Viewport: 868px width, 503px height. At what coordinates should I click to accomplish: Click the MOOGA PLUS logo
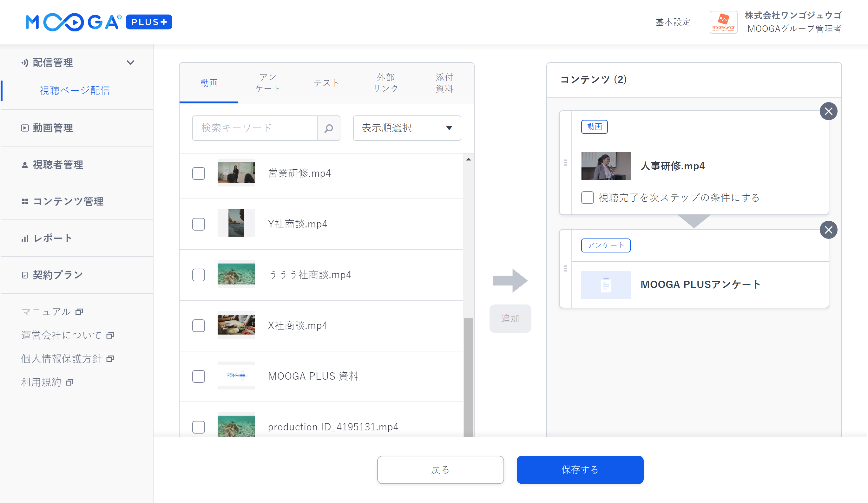[99, 22]
